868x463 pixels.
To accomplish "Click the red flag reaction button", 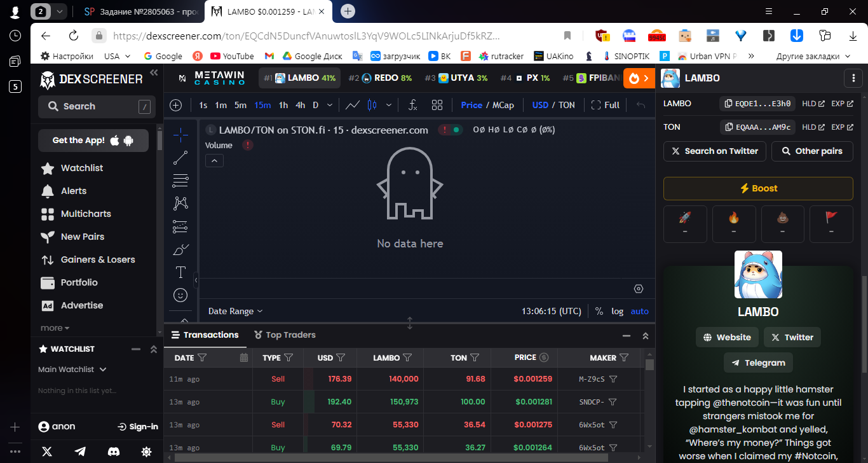I will click(831, 224).
